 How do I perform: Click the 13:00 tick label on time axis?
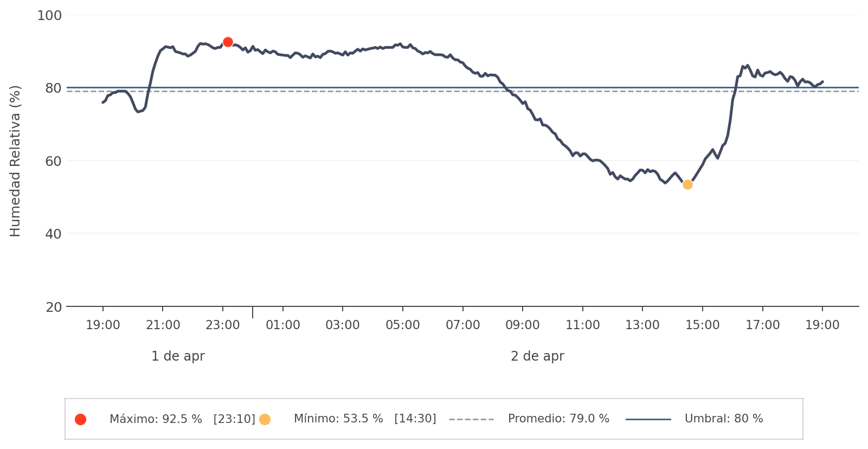pos(642,325)
